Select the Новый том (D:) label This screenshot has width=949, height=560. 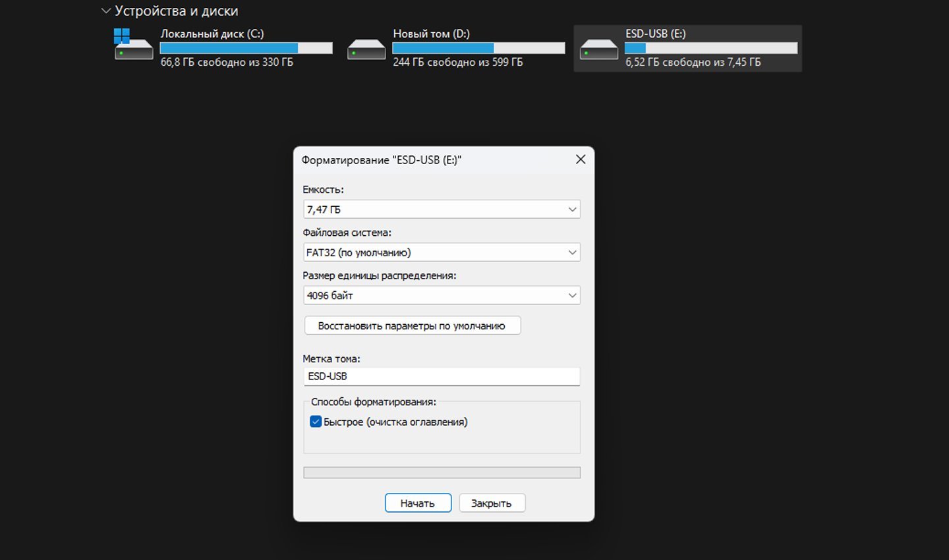(x=431, y=34)
